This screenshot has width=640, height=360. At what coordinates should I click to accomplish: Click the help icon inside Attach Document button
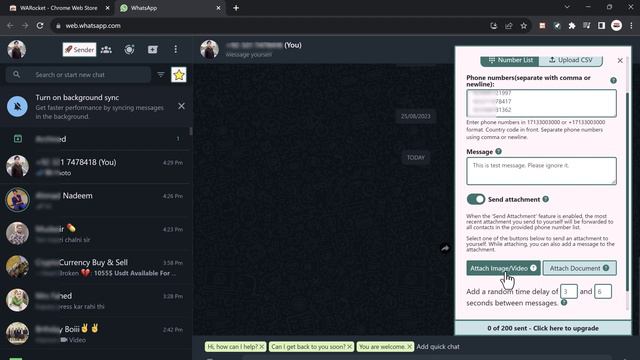(606, 268)
